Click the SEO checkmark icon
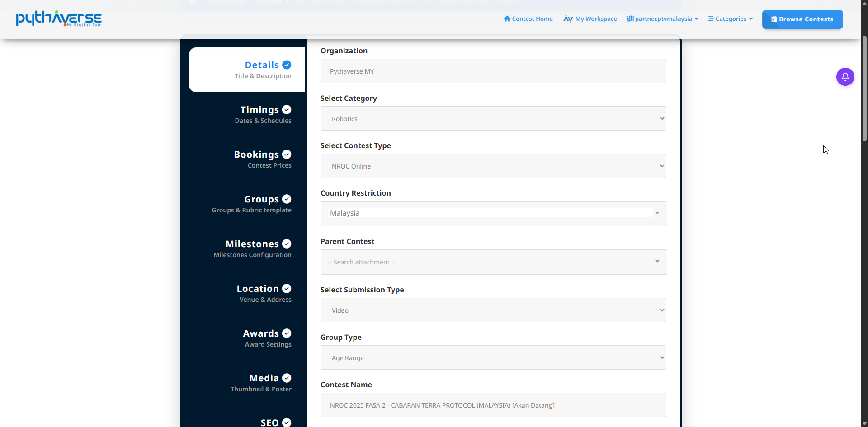 [287, 422]
